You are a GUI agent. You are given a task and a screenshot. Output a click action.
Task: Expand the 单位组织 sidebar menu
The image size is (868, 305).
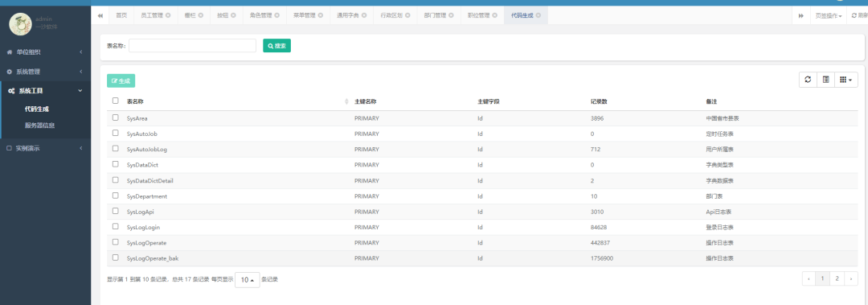coord(45,52)
